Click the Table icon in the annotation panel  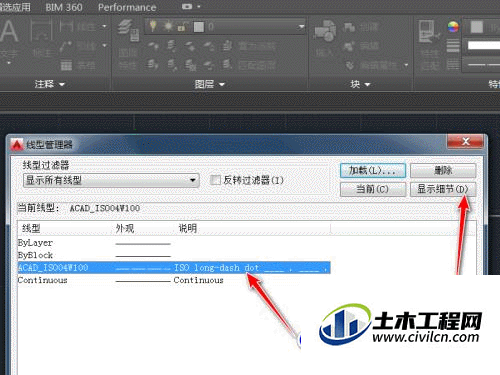pos(66,65)
